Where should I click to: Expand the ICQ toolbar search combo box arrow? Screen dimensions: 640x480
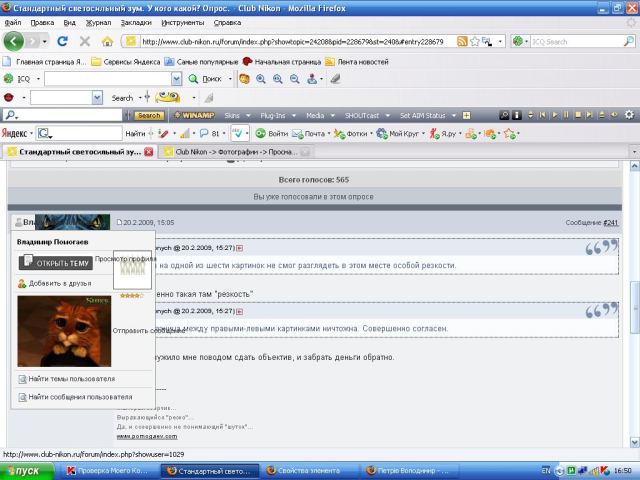[x=176, y=79]
